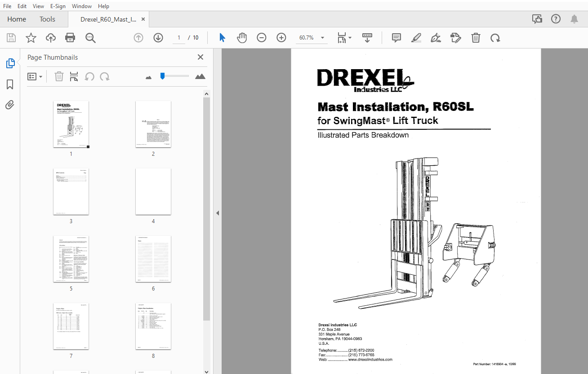Open the View menu
This screenshot has height=374, width=588.
coord(39,6)
